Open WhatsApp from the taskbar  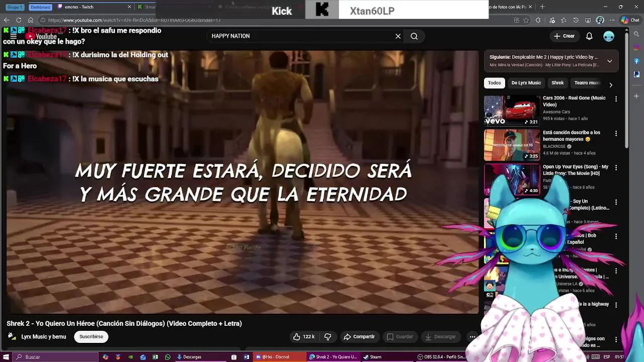pyautogui.click(x=168, y=357)
